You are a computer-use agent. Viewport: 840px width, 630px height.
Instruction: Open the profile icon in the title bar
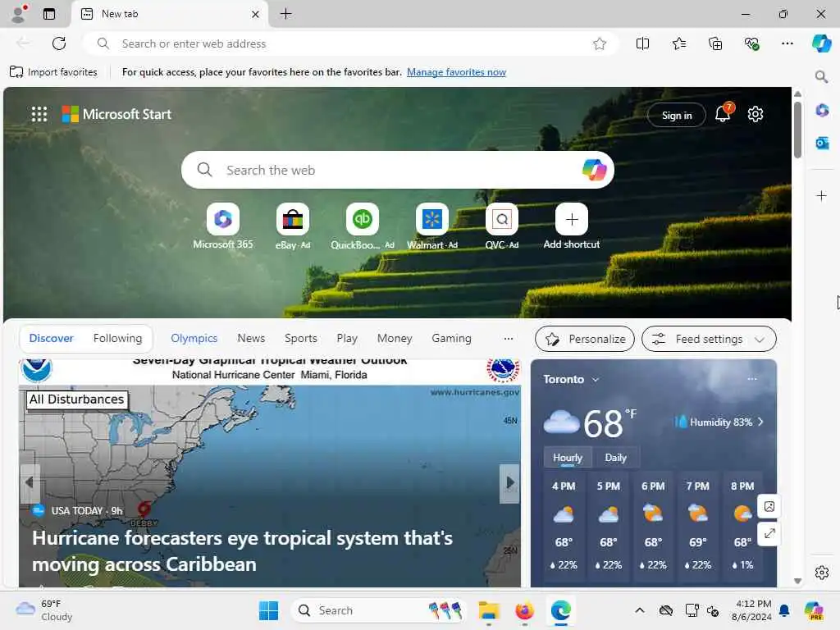pos(19,13)
